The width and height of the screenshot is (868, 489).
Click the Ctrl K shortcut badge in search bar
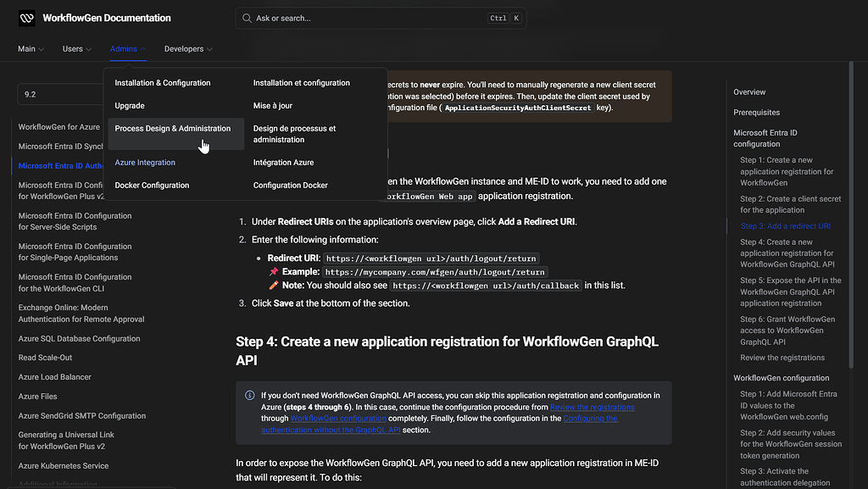pos(506,17)
